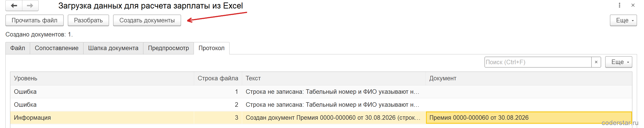Open the Премия 0000-000060 document cell
Viewport: 644px width, 128px height.
click(529, 118)
